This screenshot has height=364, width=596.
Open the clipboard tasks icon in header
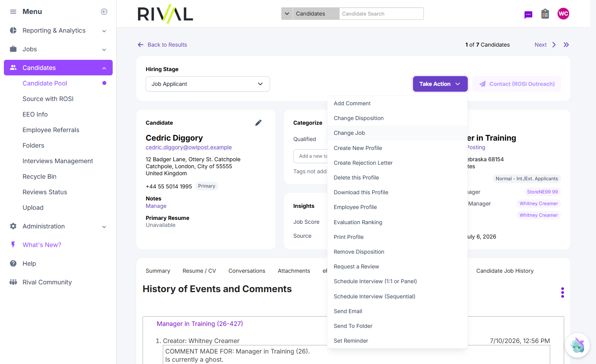545,14
